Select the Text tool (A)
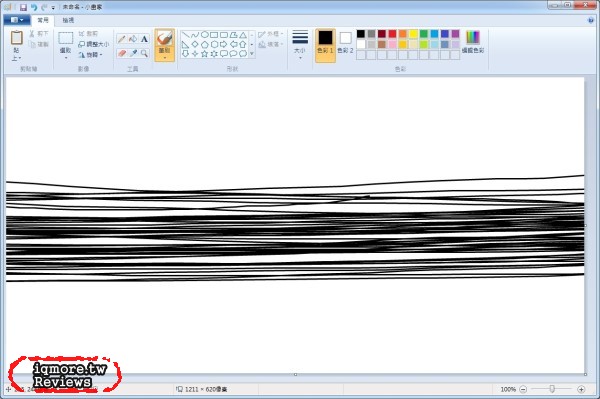Viewport: 600px width, 399px height. click(x=144, y=39)
